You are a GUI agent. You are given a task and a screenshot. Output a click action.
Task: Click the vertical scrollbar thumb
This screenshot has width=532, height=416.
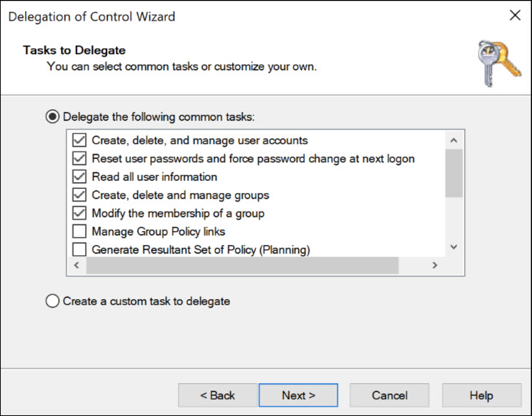pyautogui.click(x=454, y=173)
